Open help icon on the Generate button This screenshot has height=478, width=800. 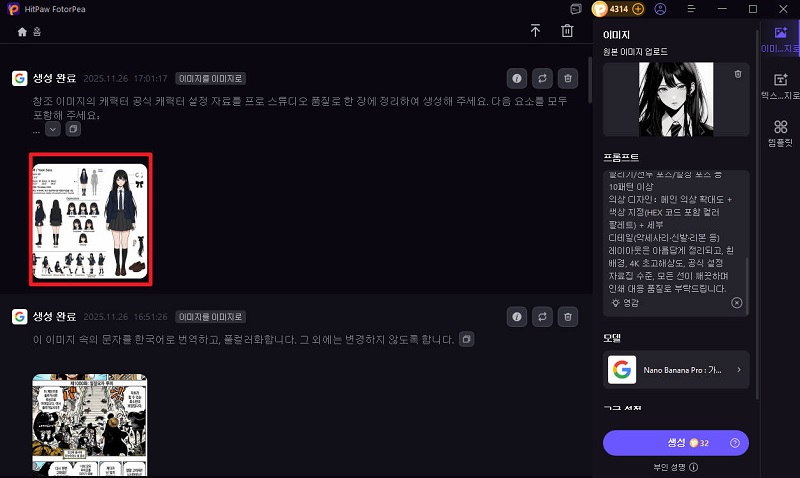[735, 443]
